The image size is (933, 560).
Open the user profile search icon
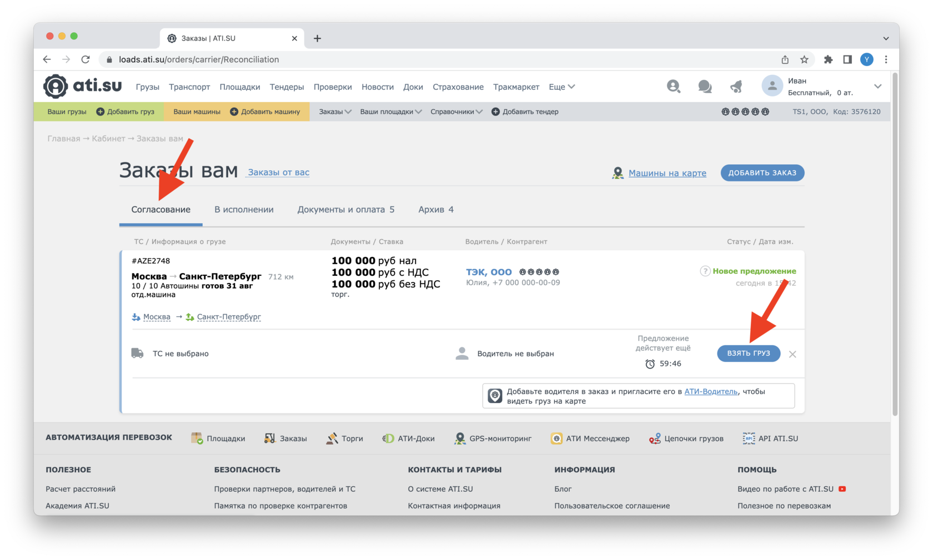coord(673,86)
